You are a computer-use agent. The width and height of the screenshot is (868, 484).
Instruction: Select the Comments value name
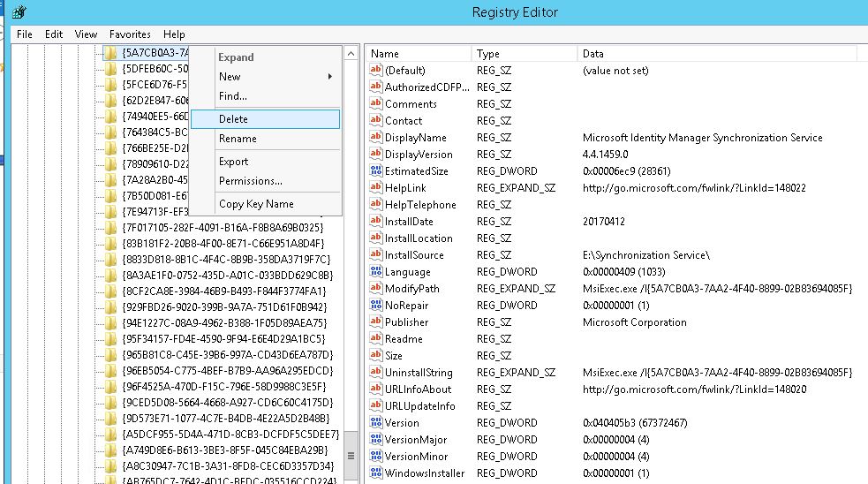click(411, 104)
